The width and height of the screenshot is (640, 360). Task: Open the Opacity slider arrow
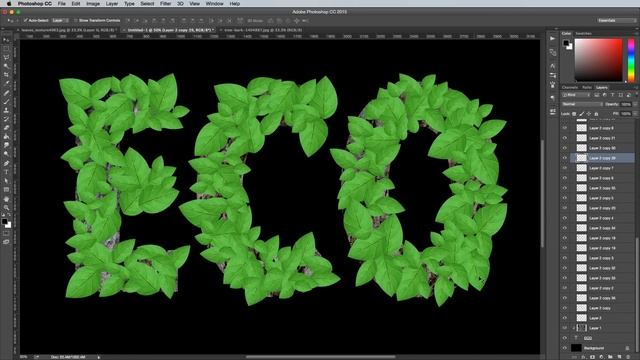tap(635, 104)
